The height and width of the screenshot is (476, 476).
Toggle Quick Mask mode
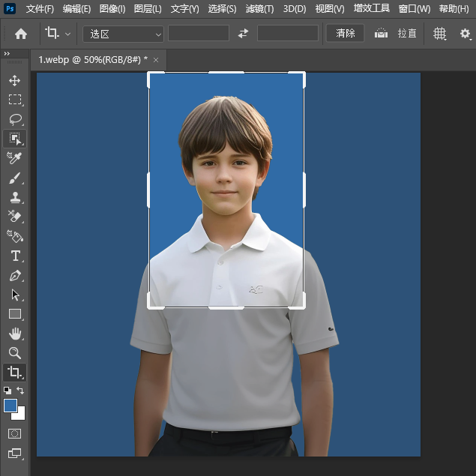click(14, 433)
